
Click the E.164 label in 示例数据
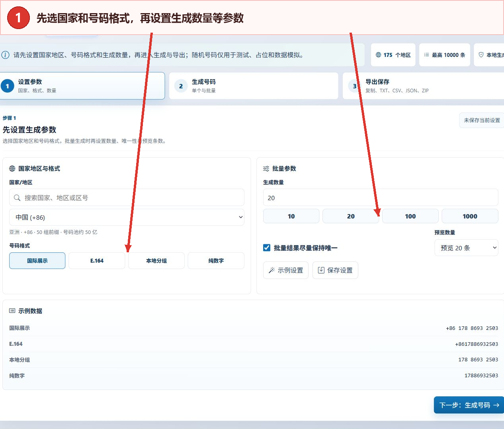pyautogui.click(x=16, y=344)
